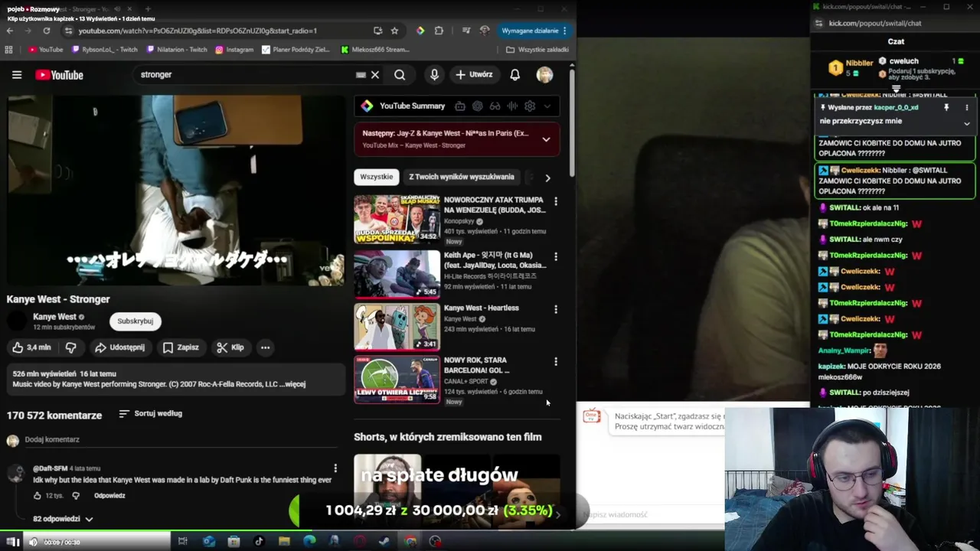Reload the page in the browser
This screenshot has height=551, width=980.
(x=47, y=31)
